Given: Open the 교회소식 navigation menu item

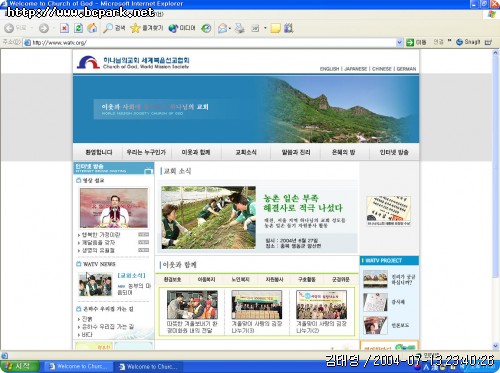Looking at the screenshot, I should click(246, 152).
